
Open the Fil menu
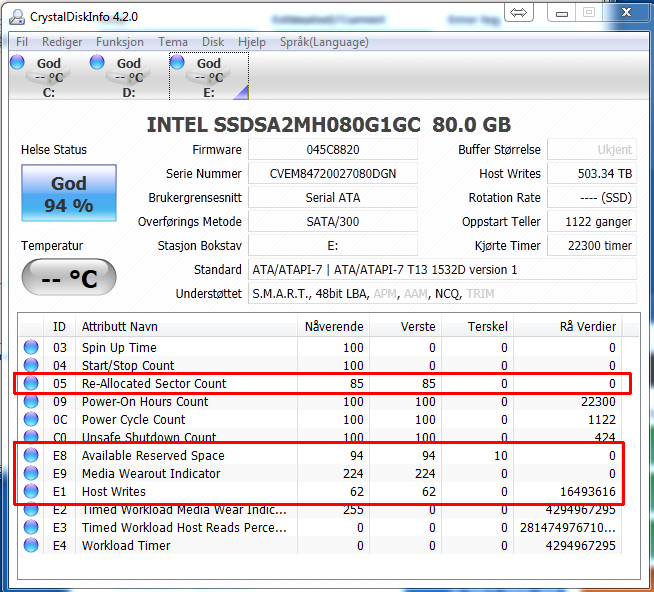22,42
